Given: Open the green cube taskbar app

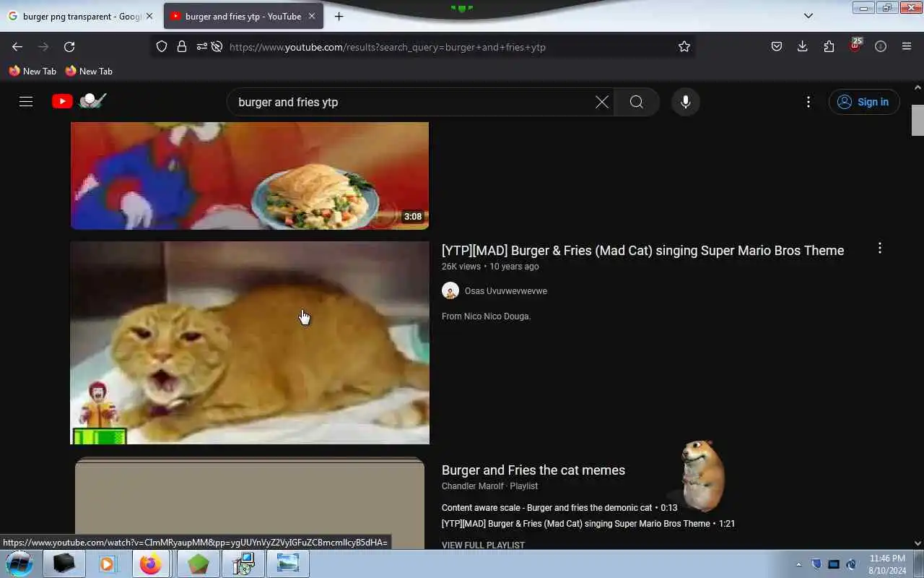Looking at the screenshot, I should pos(198,564).
